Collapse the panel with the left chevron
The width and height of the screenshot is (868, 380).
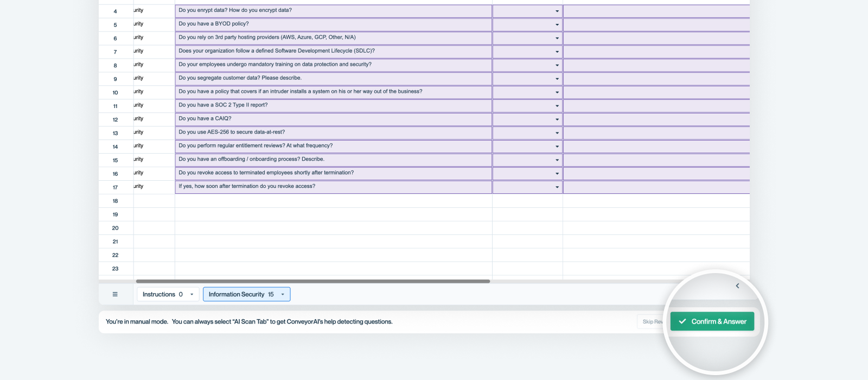[737, 286]
